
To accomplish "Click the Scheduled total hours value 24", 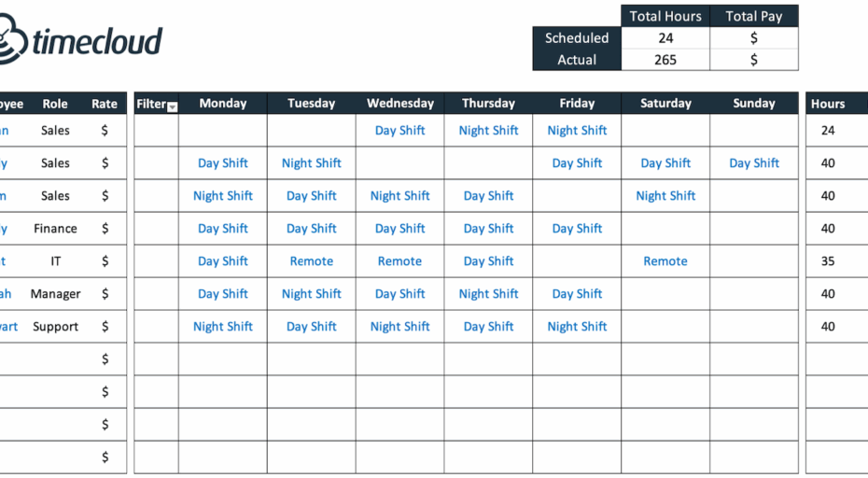I will tap(665, 38).
